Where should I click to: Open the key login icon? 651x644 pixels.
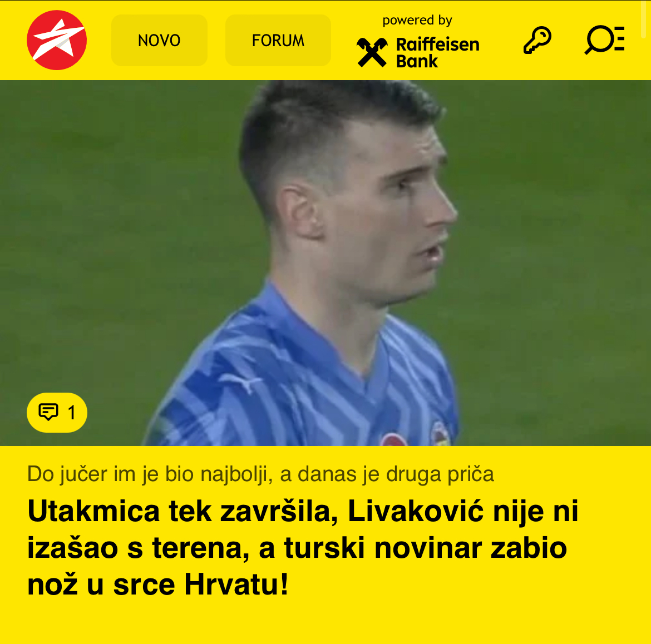[x=537, y=40]
